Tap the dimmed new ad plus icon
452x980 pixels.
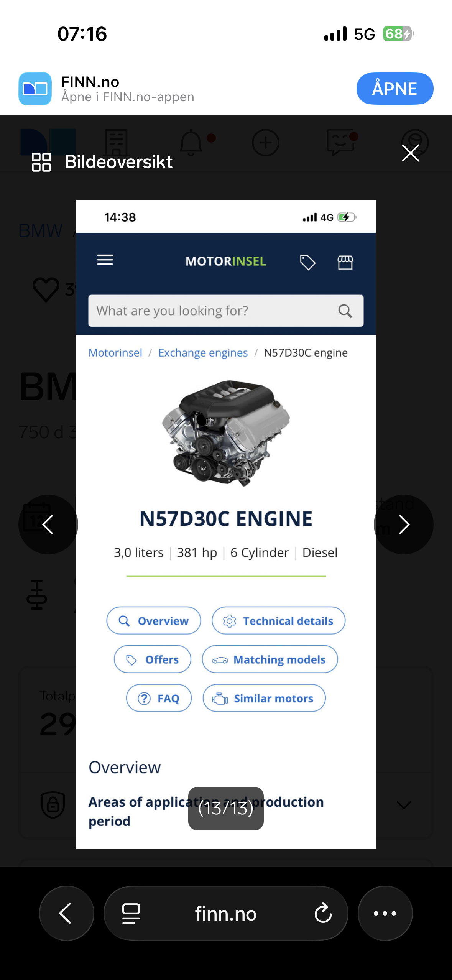coord(265,142)
